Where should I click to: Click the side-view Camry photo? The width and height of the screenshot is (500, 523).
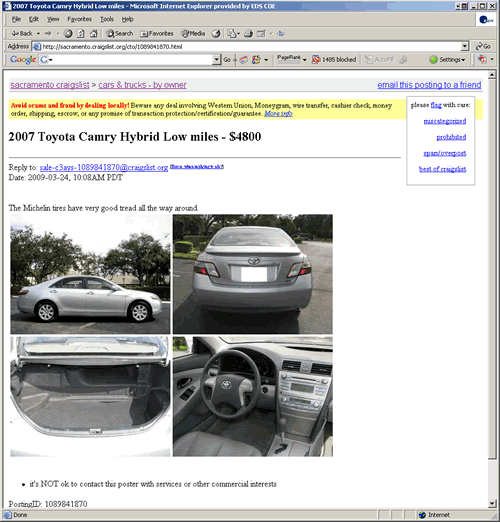[x=90, y=274]
